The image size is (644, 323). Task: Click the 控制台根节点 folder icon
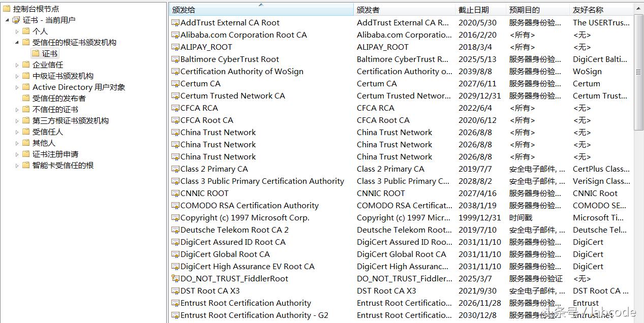pos(7,9)
